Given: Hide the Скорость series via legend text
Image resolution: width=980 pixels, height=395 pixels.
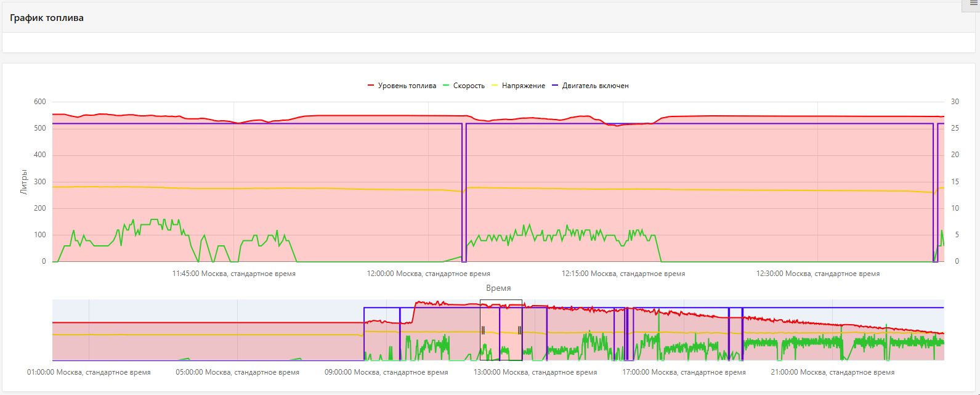Looking at the screenshot, I should [469, 86].
